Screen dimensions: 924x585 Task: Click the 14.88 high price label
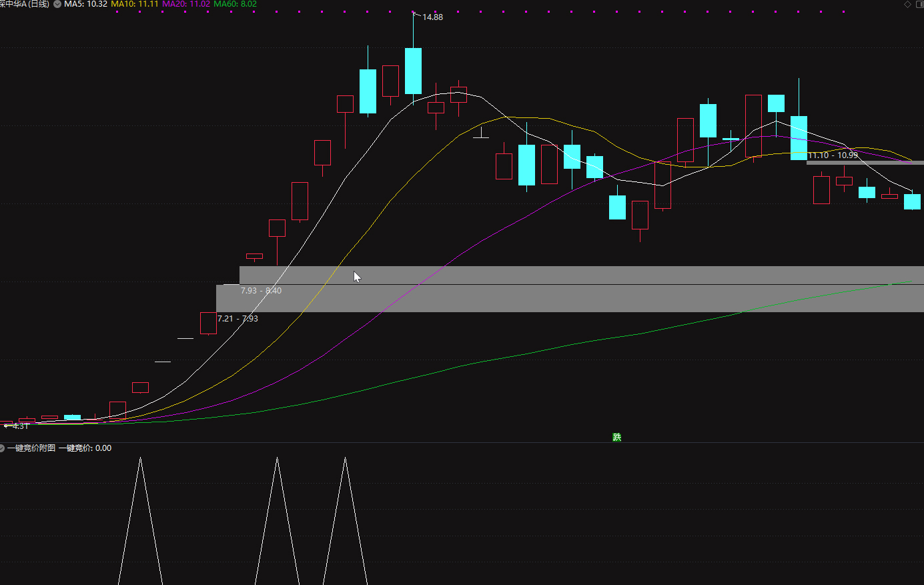[x=432, y=17]
